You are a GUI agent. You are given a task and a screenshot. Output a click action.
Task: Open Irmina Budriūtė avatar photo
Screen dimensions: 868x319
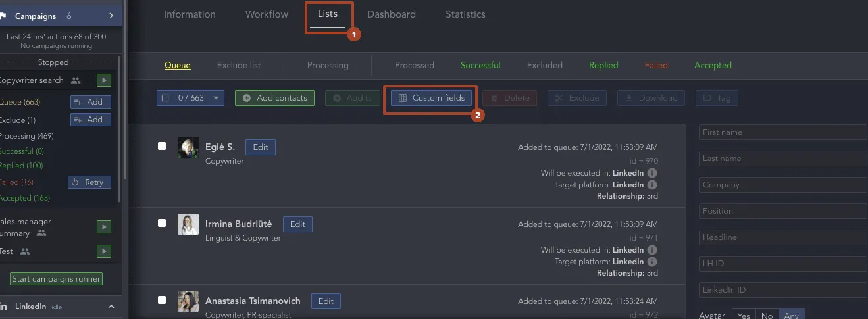pyautogui.click(x=188, y=224)
